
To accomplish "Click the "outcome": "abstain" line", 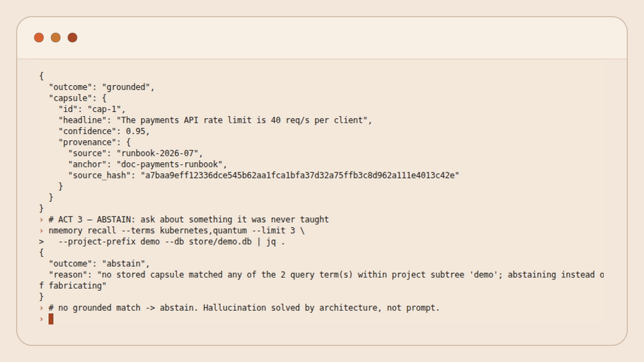I will click(99, 263).
